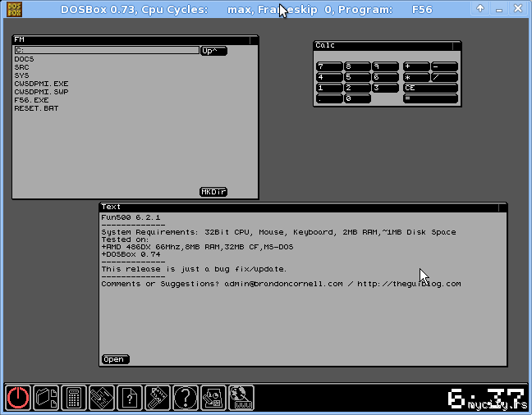Click the equals button in Calc
Screen dimensions: 532x415
(430, 98)
